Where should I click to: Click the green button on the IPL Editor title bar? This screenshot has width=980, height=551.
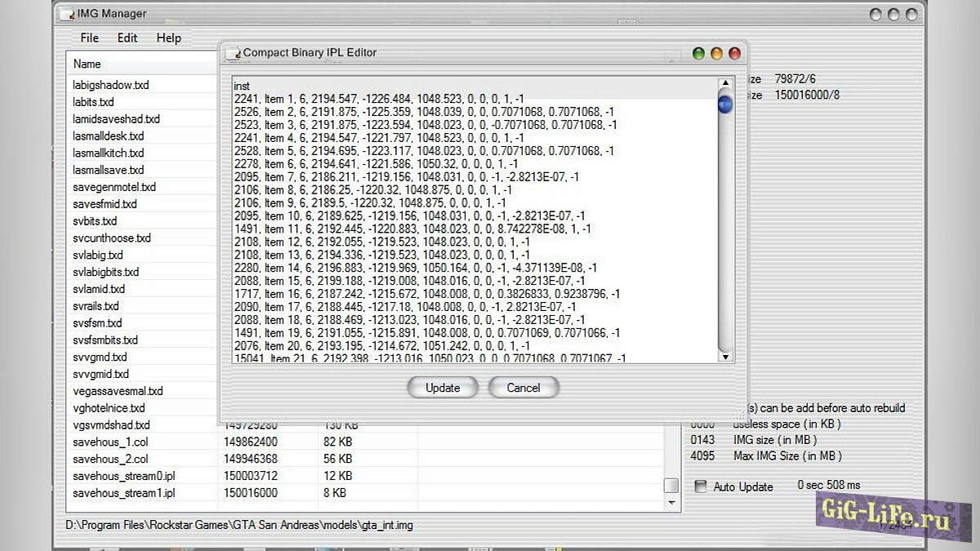click(x=698, y=52)
